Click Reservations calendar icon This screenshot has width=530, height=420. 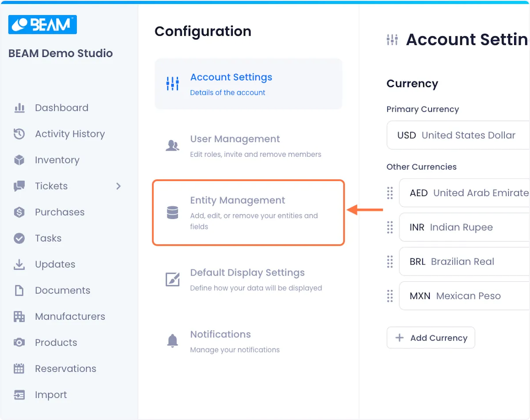[x=19, y=368]
